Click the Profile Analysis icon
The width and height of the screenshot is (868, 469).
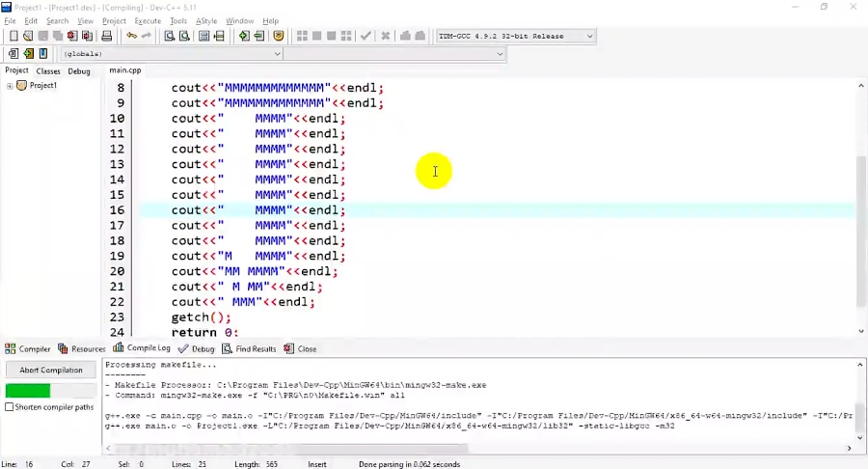coord(405,36)
